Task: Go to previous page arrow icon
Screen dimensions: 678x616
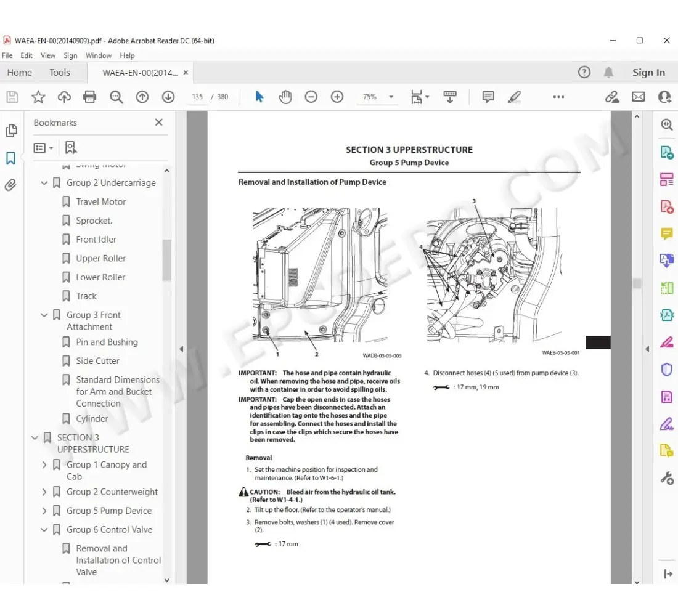Action: 142,97
